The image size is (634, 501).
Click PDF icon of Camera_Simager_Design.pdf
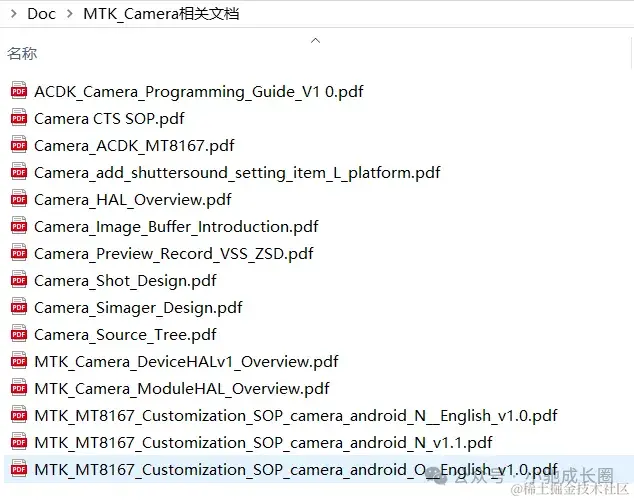(19, 307)
